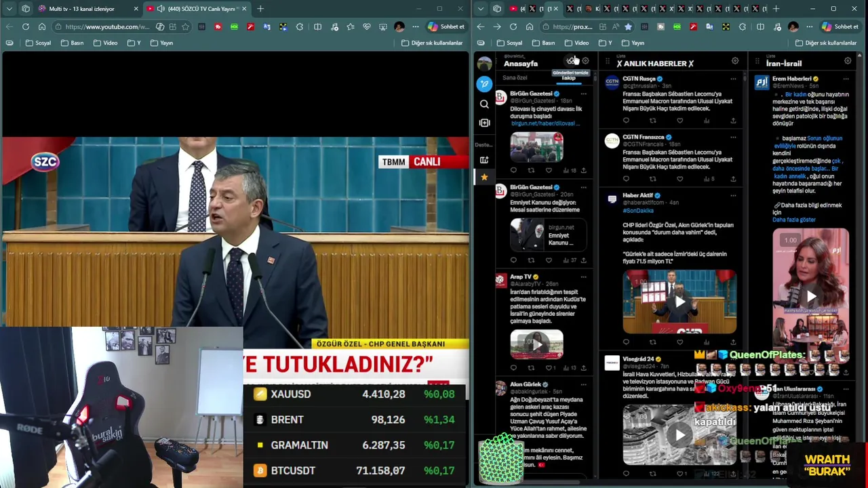Screen dimensions: 868x488
Task: Open Basın bookmarks folder in YouTube window
Action: [72, 43]
